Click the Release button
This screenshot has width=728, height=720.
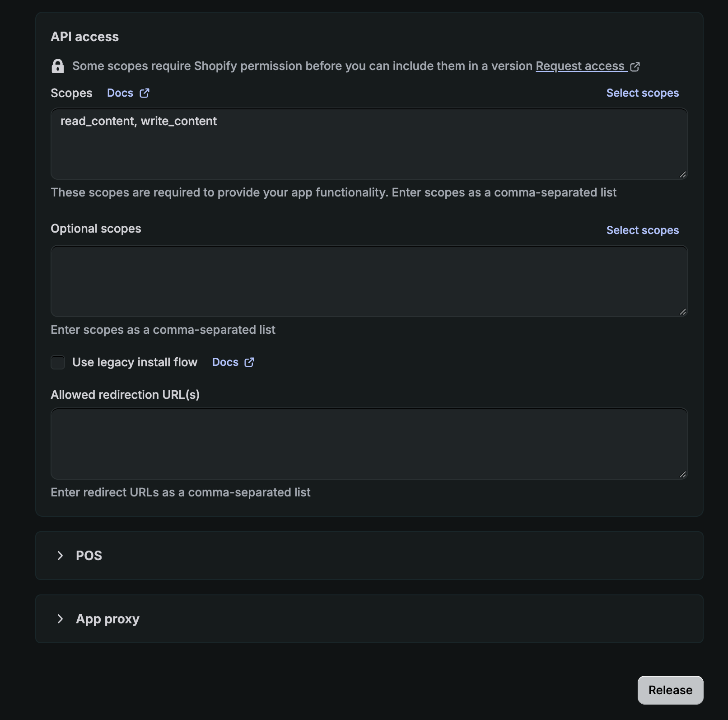pos(670,690)
